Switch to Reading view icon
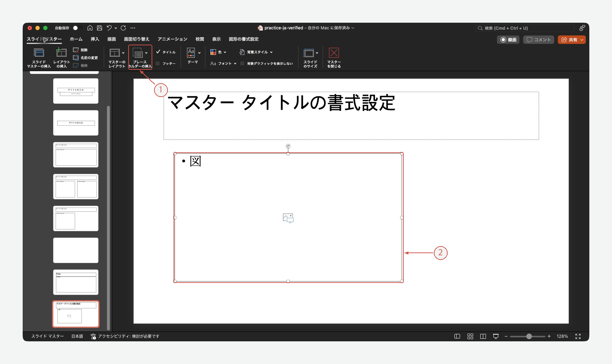 pos(483,336)
